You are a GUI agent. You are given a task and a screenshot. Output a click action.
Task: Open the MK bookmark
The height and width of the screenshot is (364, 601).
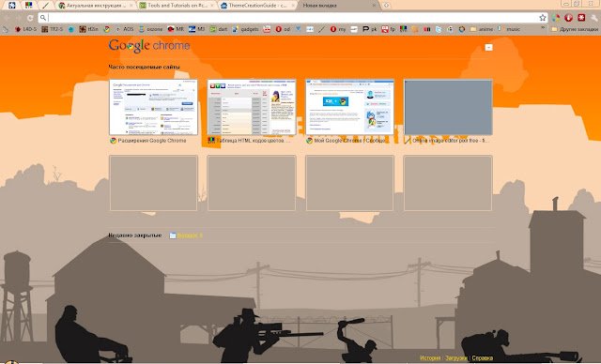(x=176, y=29)
